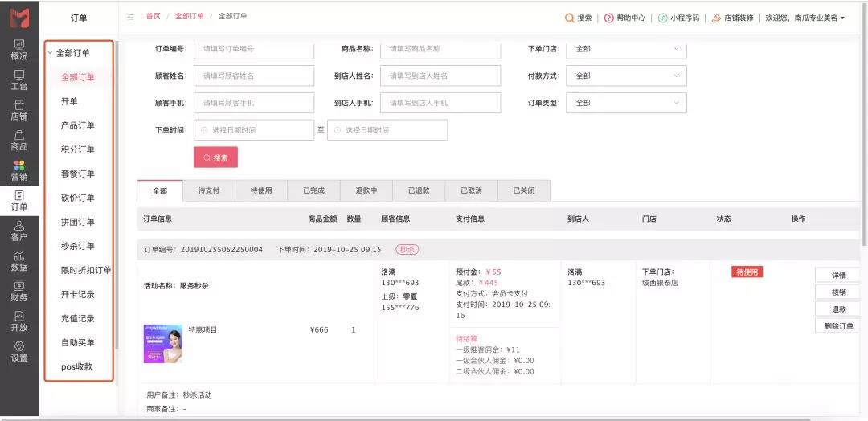868x421 pixels.
Task: Switch to the 已退款 tab
Action: pyautogui.click(x=419, y=190)
